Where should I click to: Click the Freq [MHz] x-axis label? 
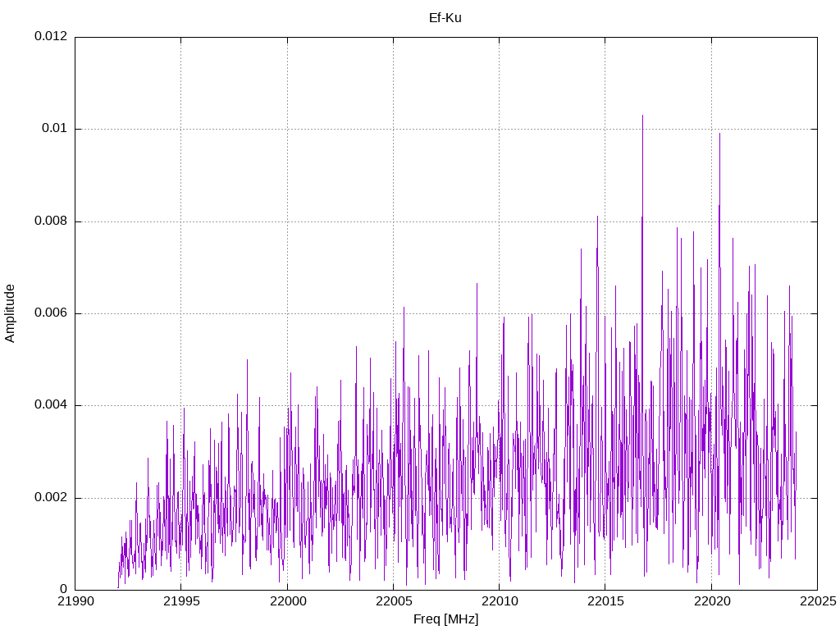click(x=445, y=619)
